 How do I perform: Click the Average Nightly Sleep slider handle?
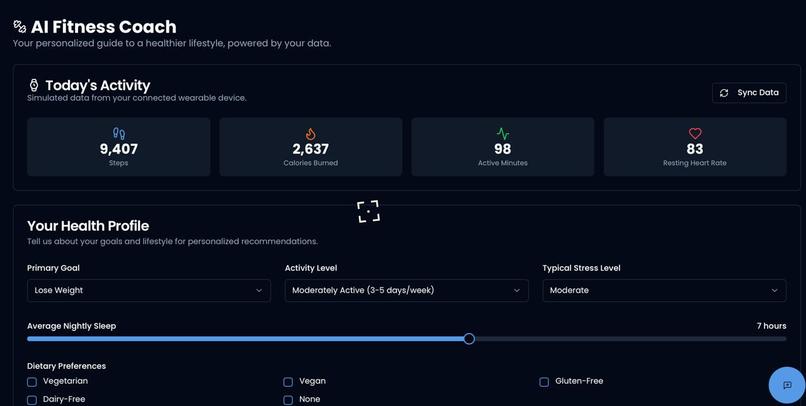coord(469,339)
